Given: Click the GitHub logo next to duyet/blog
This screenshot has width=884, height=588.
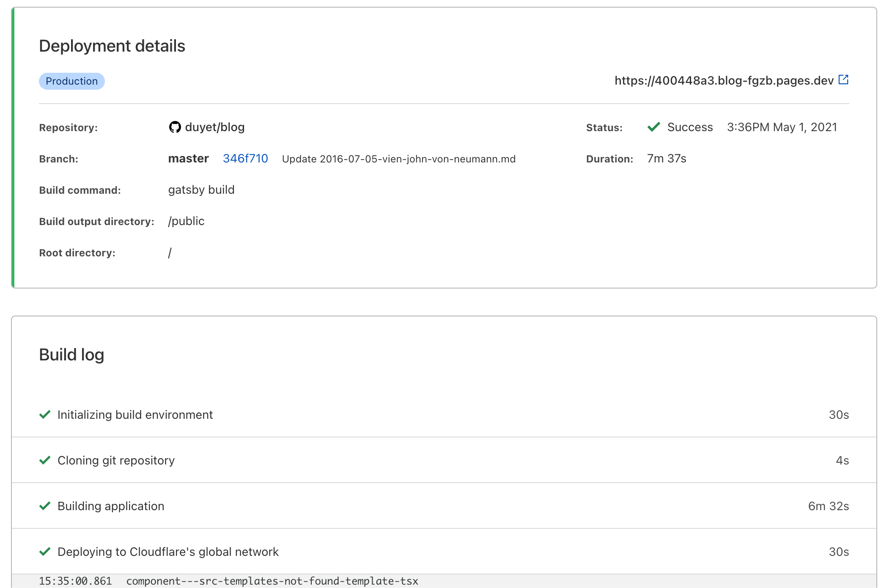Looking at the screenshot, I should point(175,127).
